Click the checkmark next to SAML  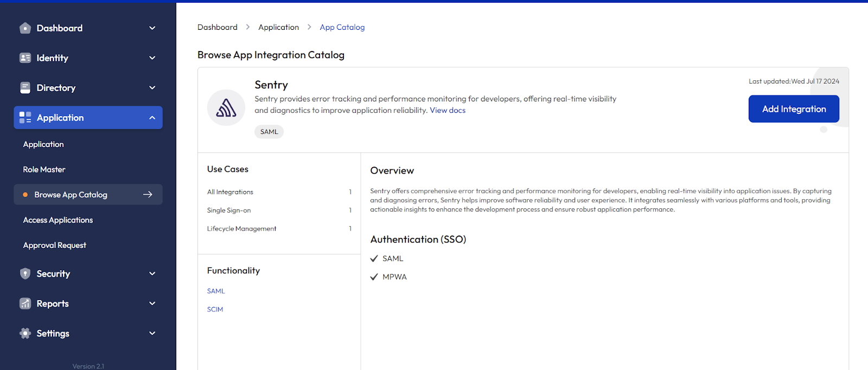(x=374, y=259)
